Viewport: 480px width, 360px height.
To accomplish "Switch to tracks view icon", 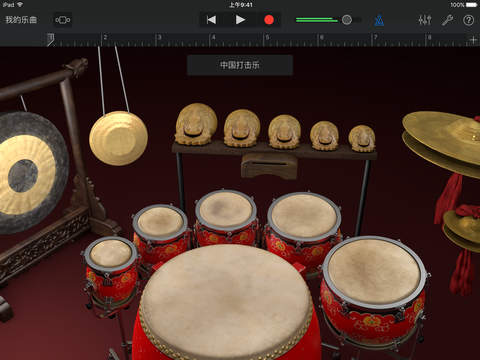I will 63,20.
